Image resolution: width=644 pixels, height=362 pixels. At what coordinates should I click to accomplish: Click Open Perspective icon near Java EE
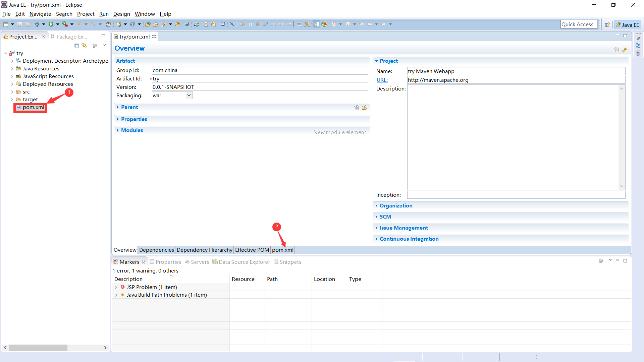coord(607,24)
